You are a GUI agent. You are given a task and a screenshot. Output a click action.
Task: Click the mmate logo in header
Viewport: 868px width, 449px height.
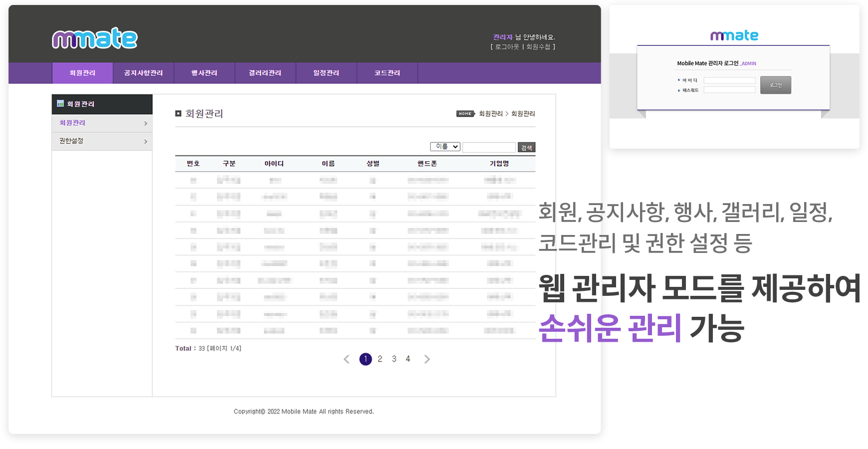coord(95,38)
